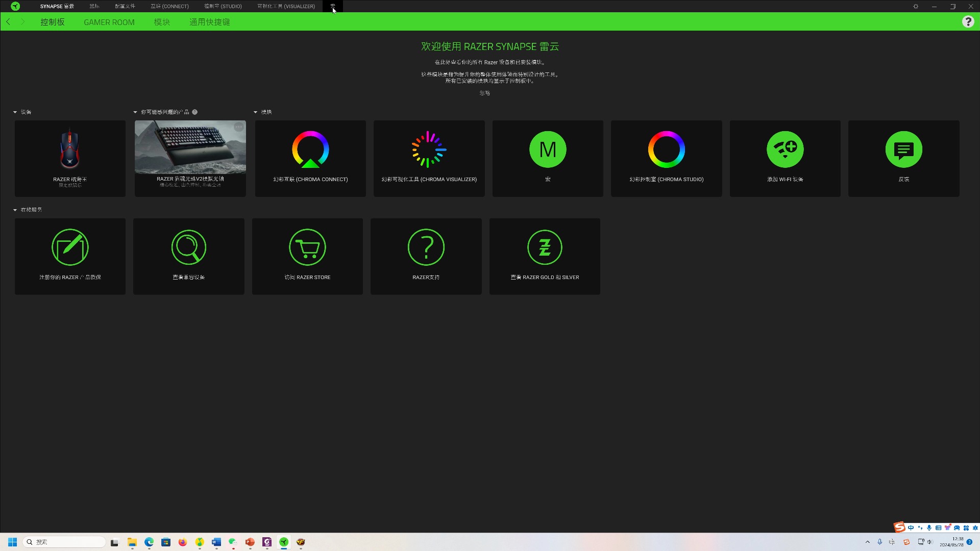Select the mouse top tab next to SYNAPSE
Image resolution: width=980 pixels, height=551 pixels.
(94, 6)
